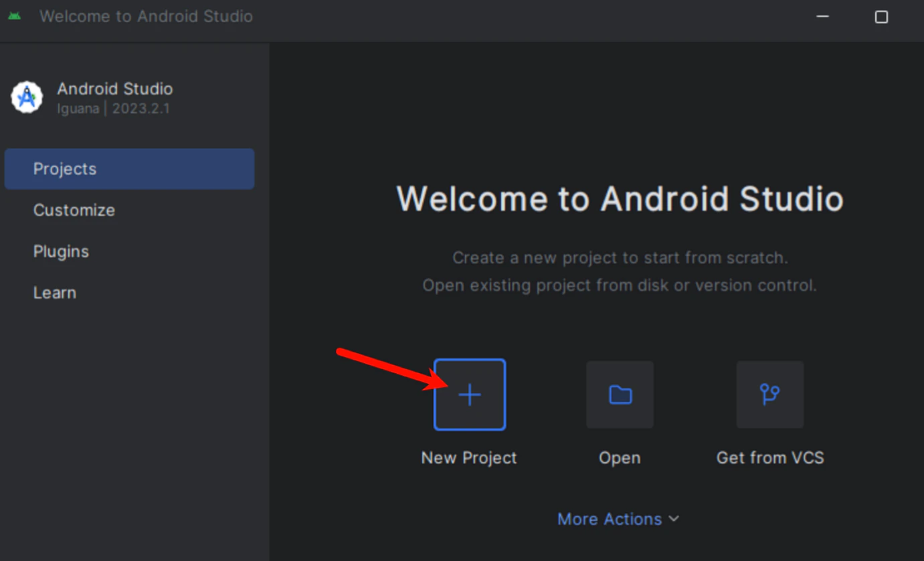Maximize the Welcome to Android Studio window

pos(882,17)
